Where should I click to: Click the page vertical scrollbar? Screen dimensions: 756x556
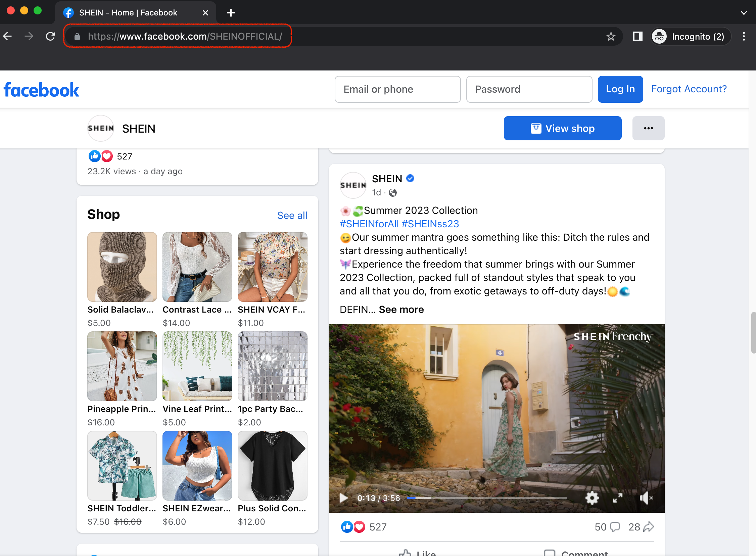[x=753, y=332]
